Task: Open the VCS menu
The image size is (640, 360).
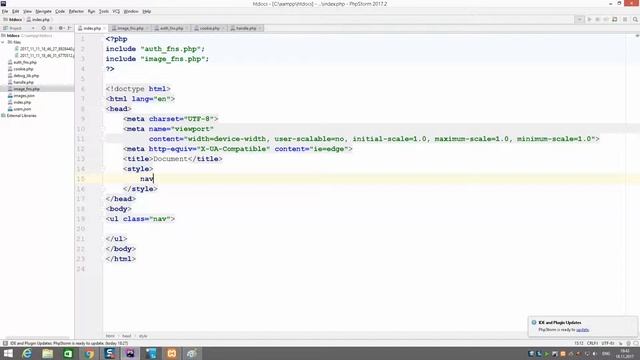Action: pos(116,11)
